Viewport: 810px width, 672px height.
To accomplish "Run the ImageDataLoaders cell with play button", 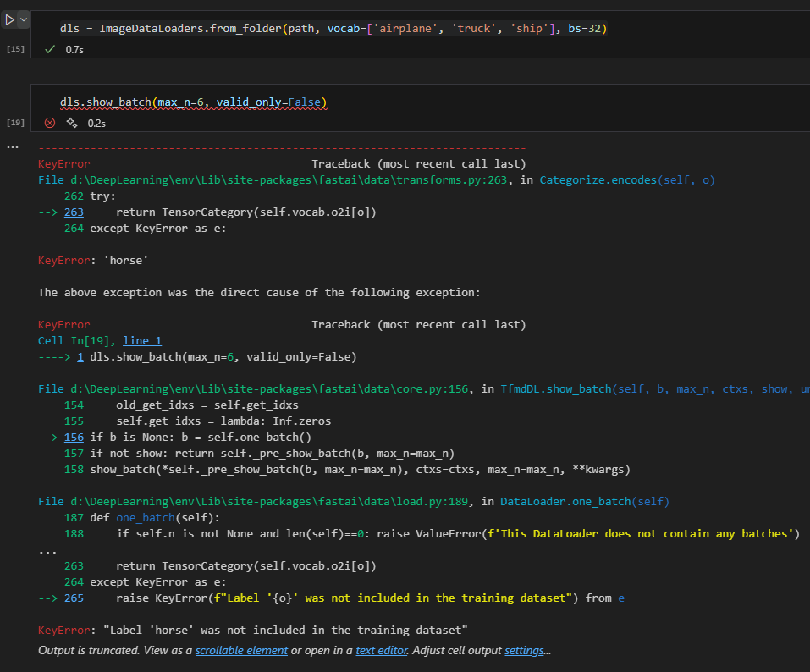I will [x=9, y=19].
